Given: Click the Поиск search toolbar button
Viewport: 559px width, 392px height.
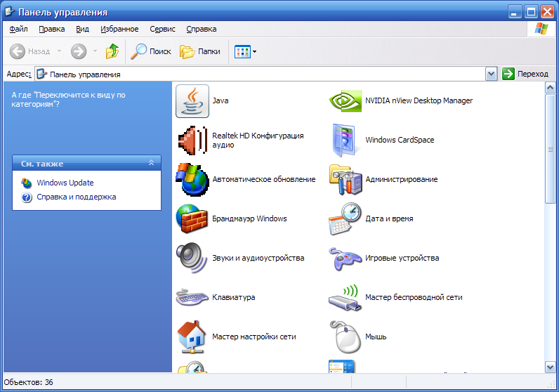Looking at the screenshot, I should point(151,51).
